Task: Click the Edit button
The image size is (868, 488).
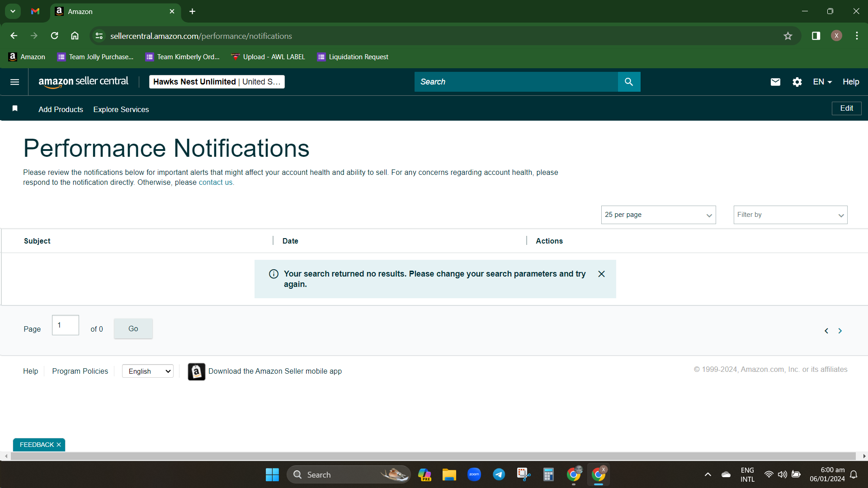Action: [846, 108]
